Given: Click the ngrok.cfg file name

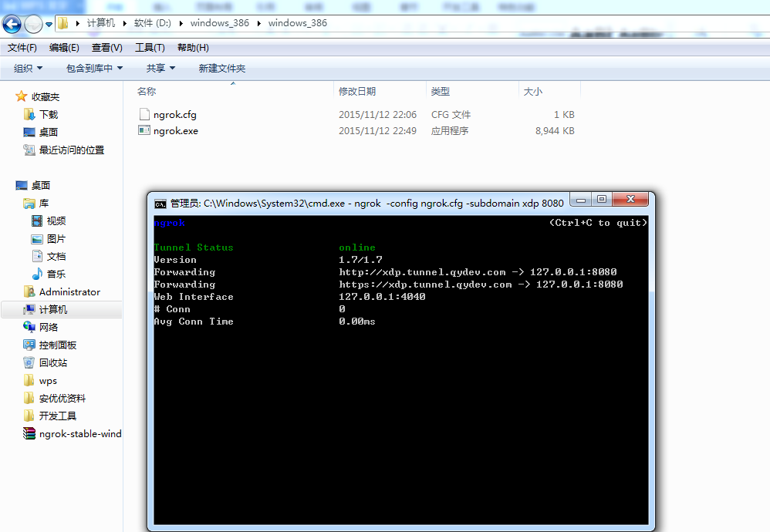Looking at the screenshot, I should pos(175,115).
